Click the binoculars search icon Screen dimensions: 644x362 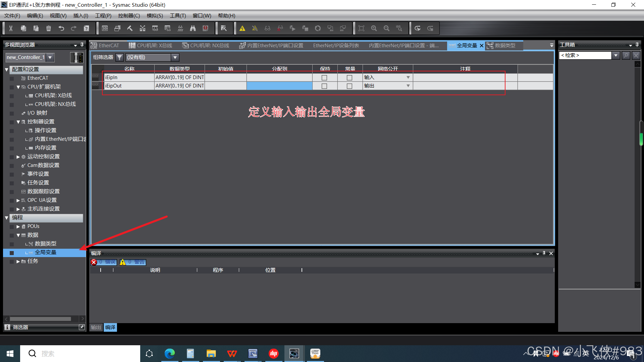(193, 28)
